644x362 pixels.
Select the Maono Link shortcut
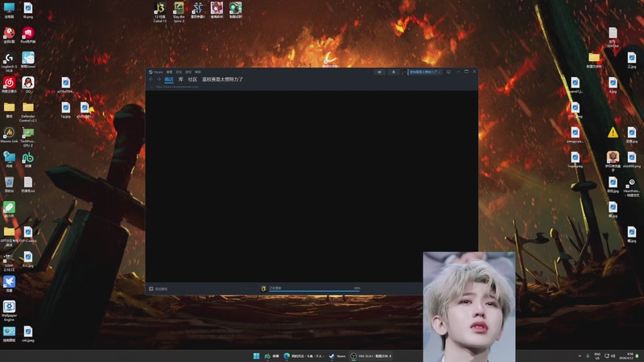click(9, 134)
